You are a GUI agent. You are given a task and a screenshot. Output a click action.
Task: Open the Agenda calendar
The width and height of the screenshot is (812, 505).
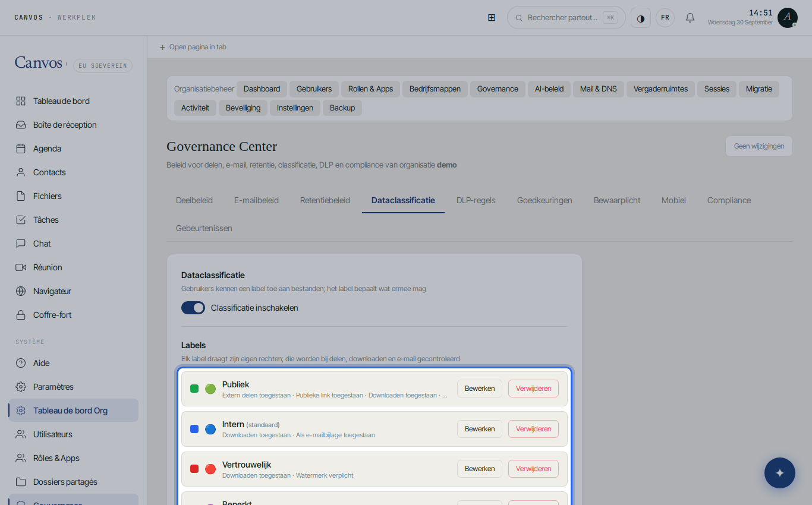point(74,149)
